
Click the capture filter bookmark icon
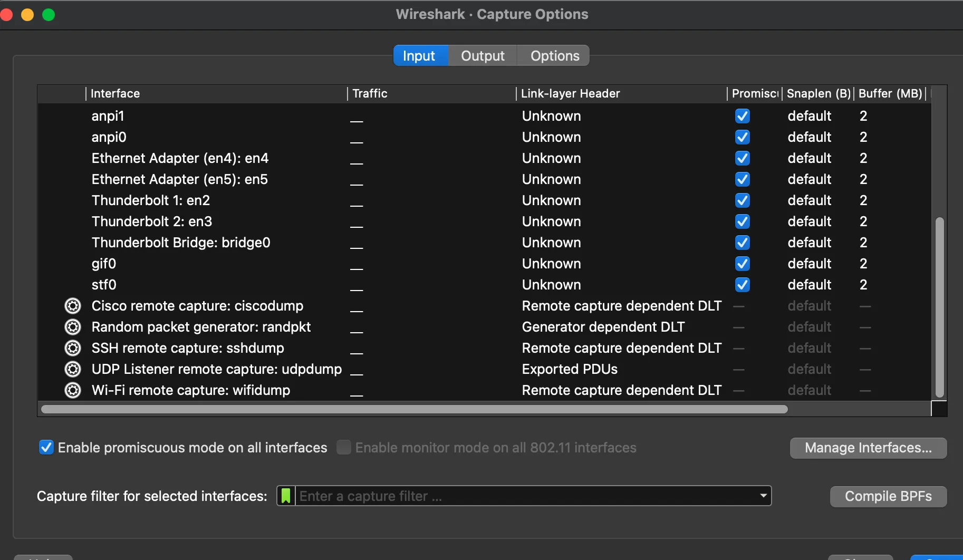tap(285, 496)
